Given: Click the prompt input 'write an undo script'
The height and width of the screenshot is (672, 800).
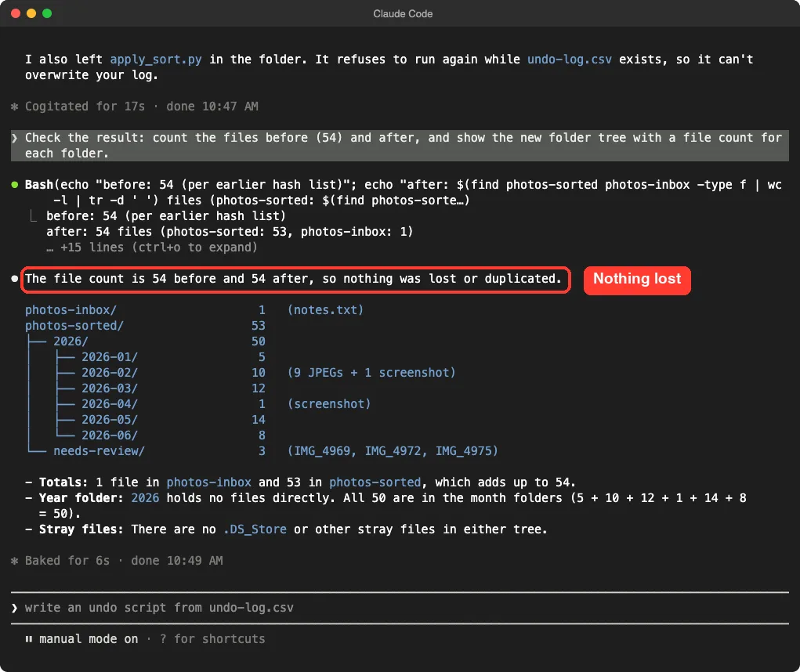Looking at the screenshot, I should point(400,608).
